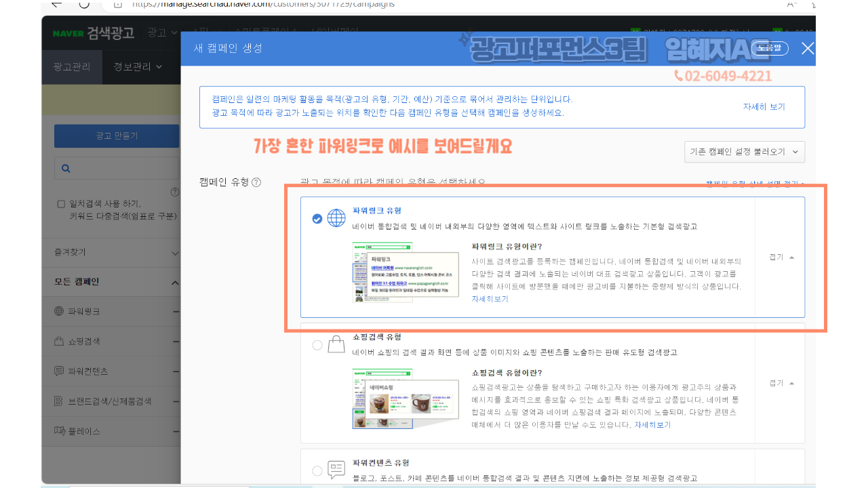Click the 자세히 보기 link in info box
Viewport: 868px width, 488px height.
764,107
